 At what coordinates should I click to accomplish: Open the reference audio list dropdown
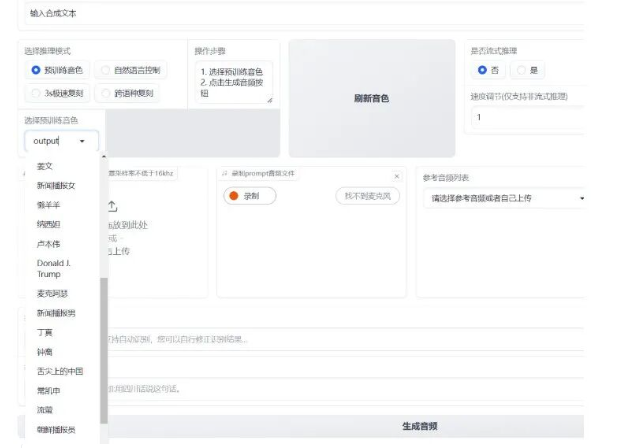tap(582, 198)
